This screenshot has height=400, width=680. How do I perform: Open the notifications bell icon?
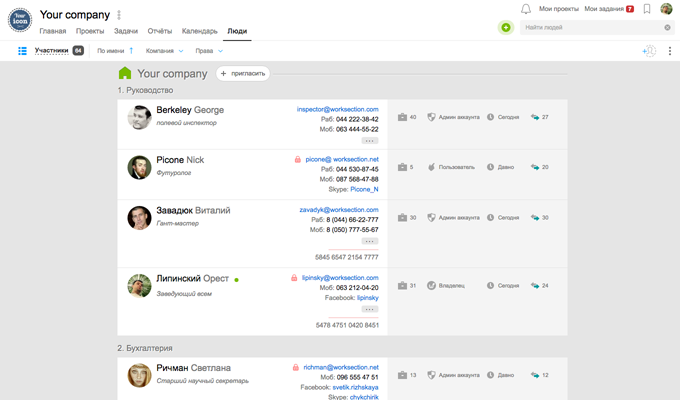coord(526,9)
